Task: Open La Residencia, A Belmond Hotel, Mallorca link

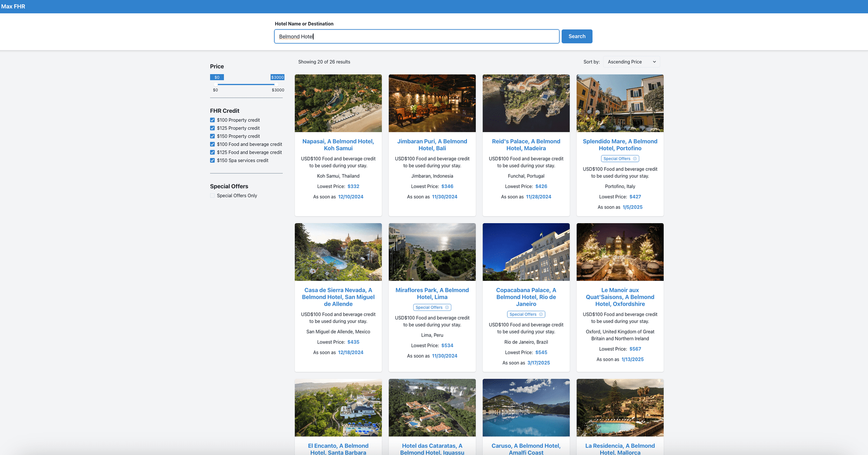Action: point(620,449)
